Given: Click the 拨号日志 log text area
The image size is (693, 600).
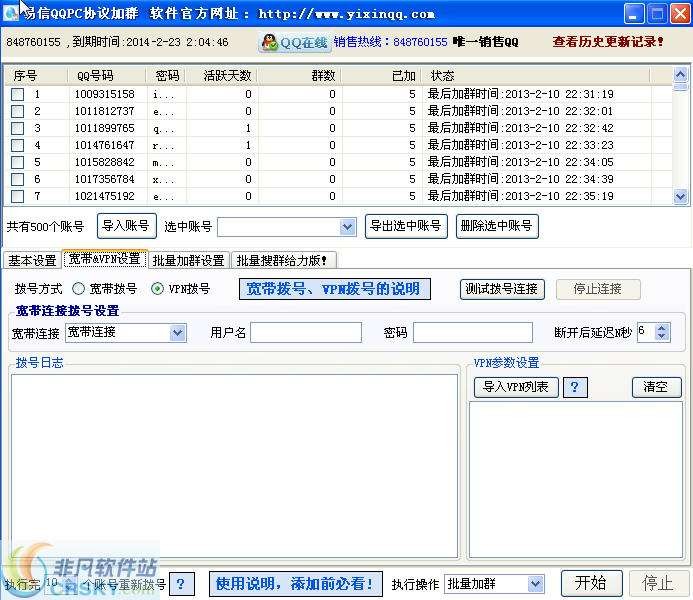Looking at the screenshot, I should click(235, 466).
